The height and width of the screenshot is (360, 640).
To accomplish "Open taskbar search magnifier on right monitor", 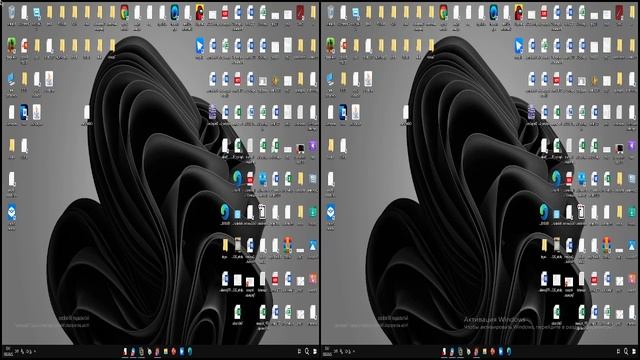I will click(626, 351).
